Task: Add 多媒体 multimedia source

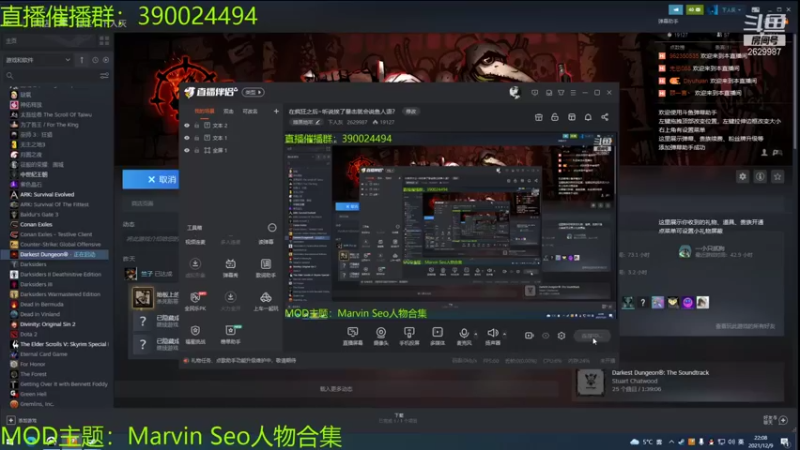Action: click(438, 336)
